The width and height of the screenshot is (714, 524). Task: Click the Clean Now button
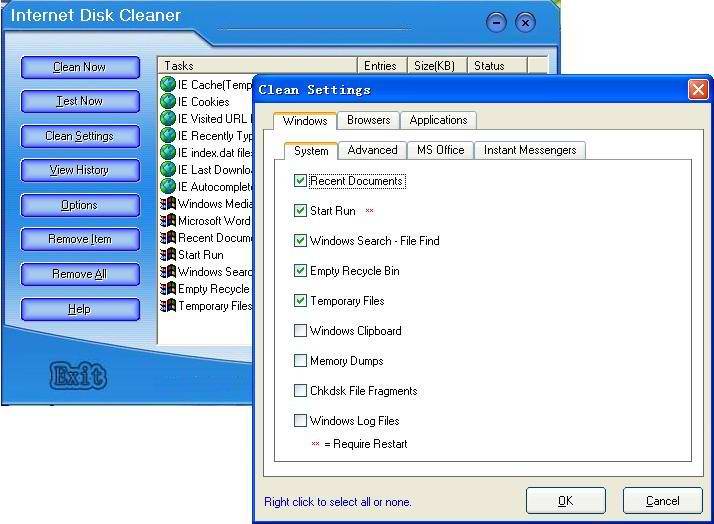[80, 67]
